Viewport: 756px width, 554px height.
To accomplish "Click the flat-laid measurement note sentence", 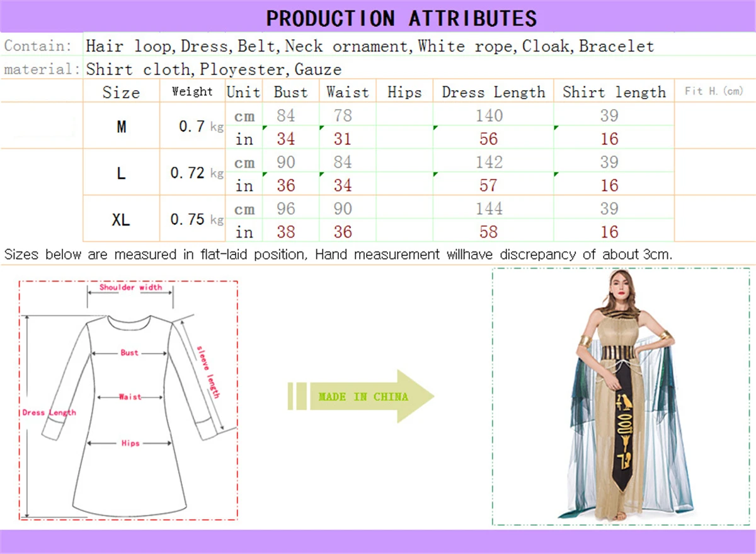I will [339, 255].
